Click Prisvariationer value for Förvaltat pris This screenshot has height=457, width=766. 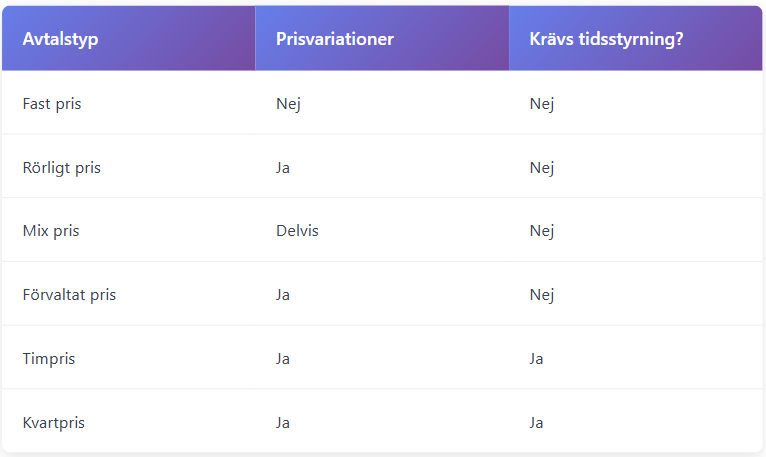pyautogui.click(x=283, y=295)
